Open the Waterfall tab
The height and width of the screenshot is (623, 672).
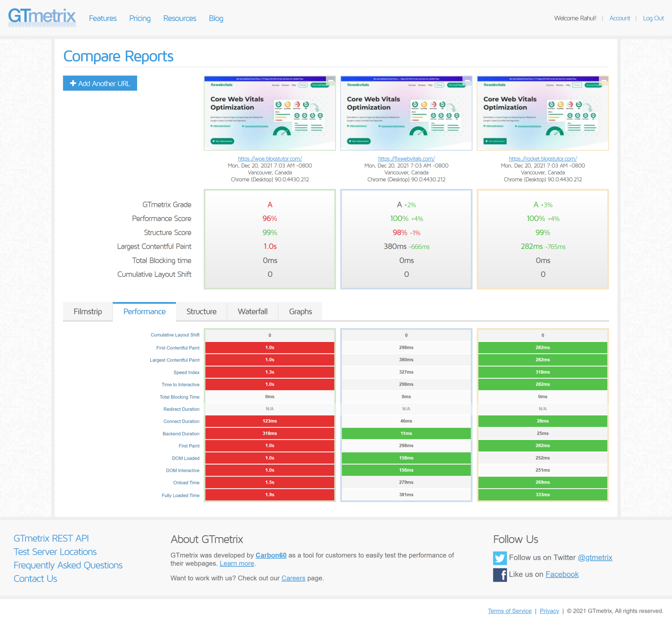point(253,311)
